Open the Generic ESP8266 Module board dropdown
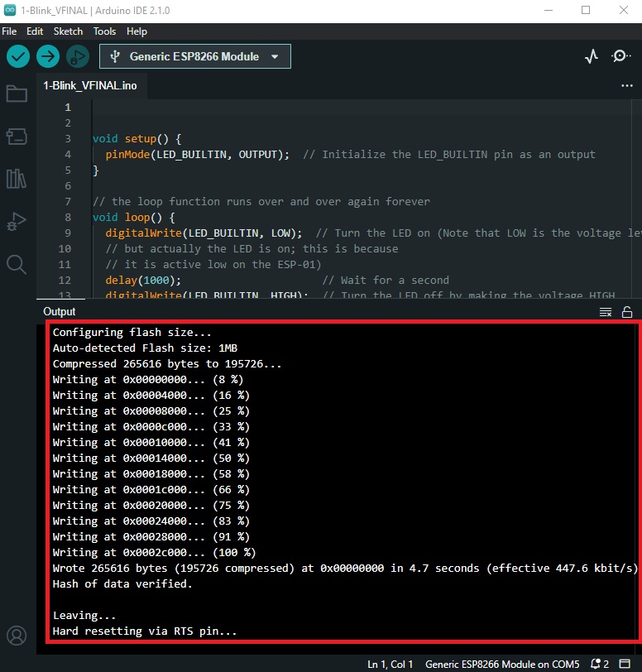 coord(195,56)
